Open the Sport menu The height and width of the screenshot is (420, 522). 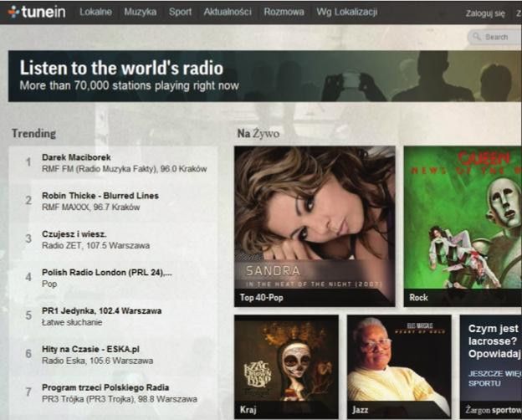tap(180, 12)
